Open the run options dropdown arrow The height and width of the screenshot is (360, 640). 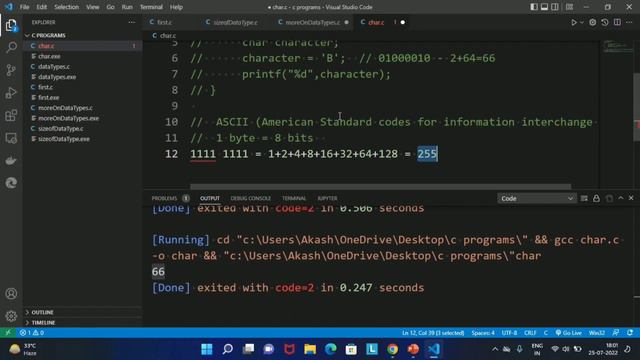tap(582, 22)
